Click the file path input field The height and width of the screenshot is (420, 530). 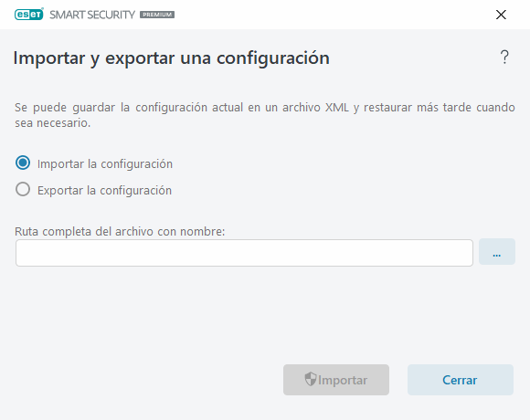click(x=244, y=253)
